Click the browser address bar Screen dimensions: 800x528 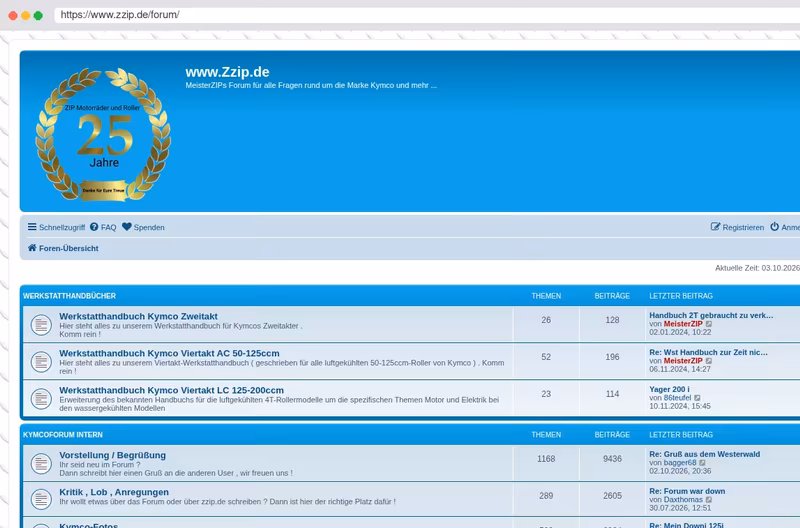click(x=426, y=15)
